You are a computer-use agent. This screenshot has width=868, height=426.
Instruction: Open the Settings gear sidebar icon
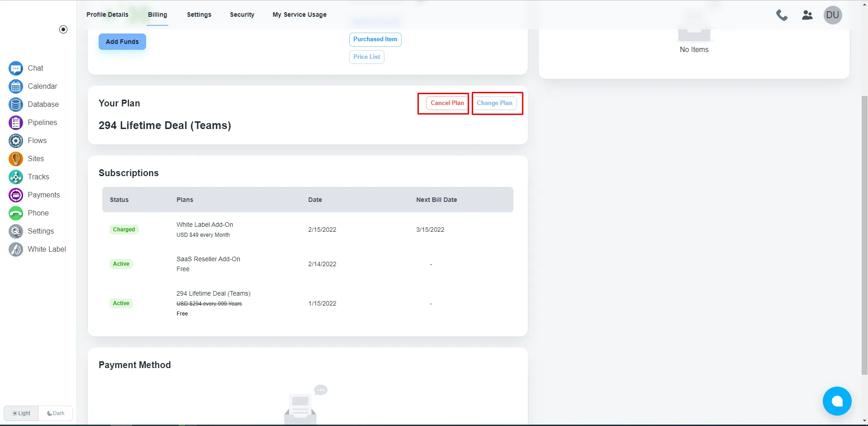coord(16,231)
